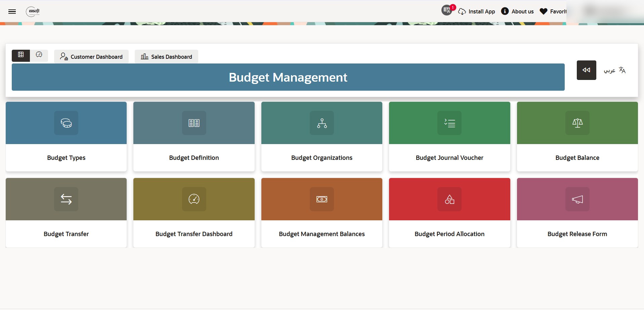Click the Budget Management Balances money icon

coord(322,199)
